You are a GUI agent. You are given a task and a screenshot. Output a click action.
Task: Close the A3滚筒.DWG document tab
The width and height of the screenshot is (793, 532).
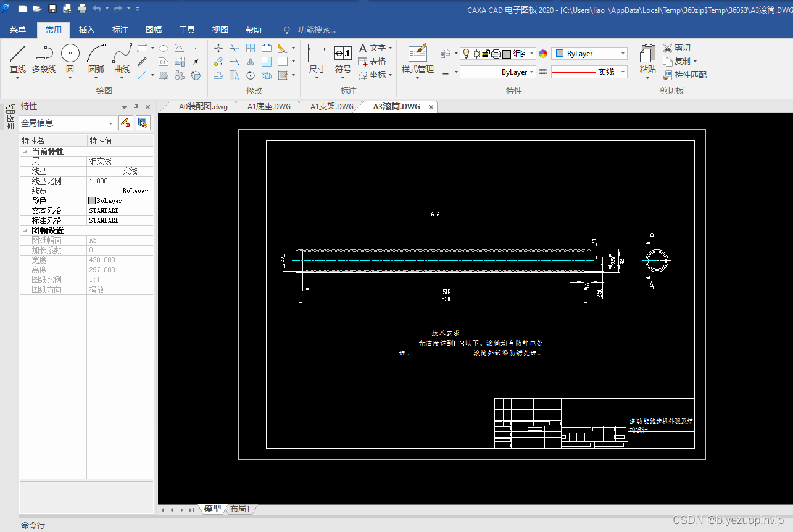coord(431,107)
